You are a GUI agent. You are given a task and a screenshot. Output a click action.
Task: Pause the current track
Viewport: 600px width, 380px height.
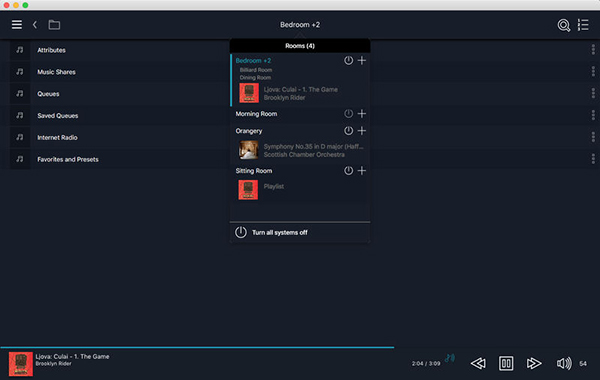tap(506, 363)
